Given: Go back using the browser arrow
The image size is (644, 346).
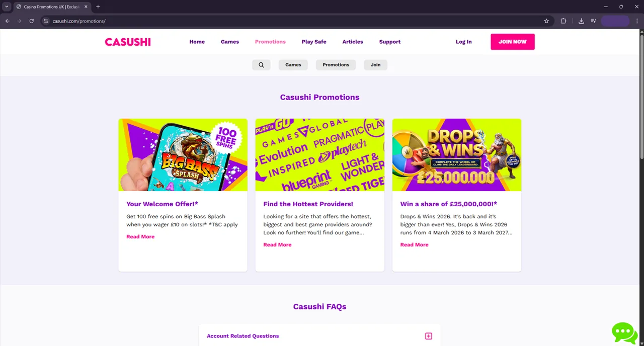Looking at the screenshot, I should (x=8, y=21).
